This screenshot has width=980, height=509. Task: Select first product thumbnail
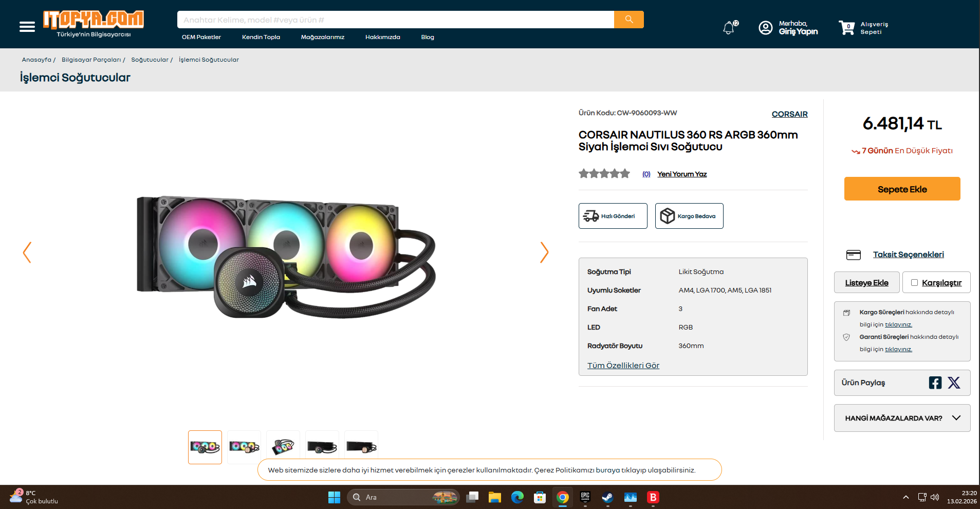(205, 447)
